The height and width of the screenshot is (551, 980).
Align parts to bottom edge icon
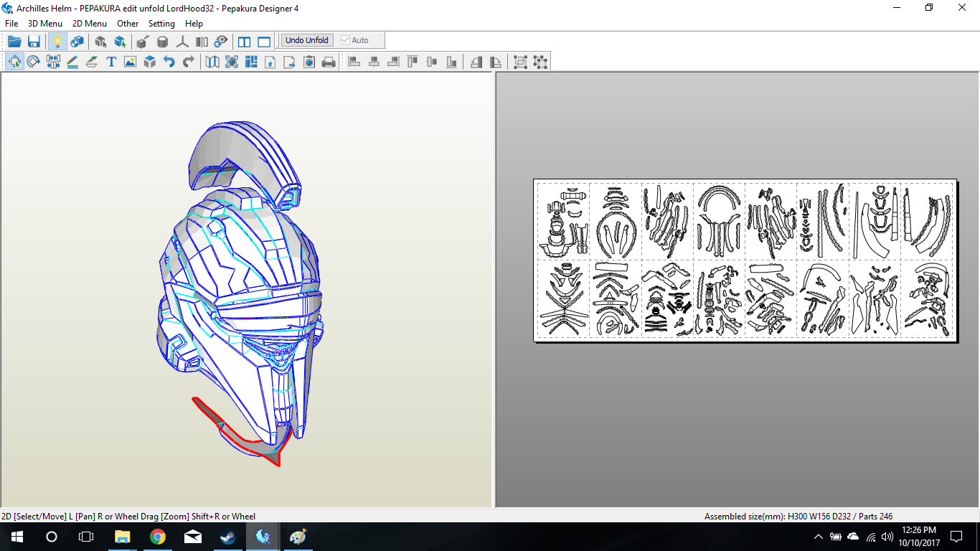point(451,62)
